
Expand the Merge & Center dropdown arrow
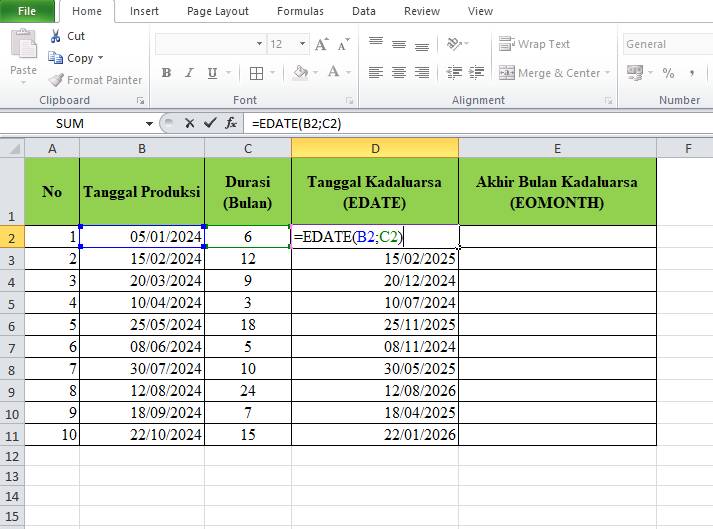point(608,73)
